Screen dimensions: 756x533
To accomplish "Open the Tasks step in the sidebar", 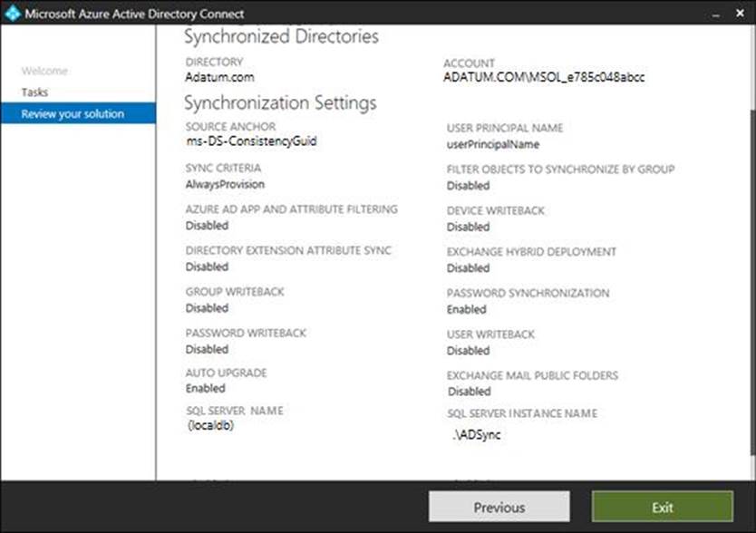I will [x=35, y=92].
